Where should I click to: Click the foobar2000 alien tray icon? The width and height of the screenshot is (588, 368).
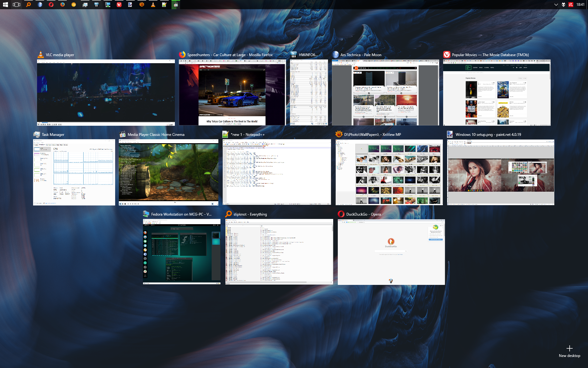click(563, 5)
